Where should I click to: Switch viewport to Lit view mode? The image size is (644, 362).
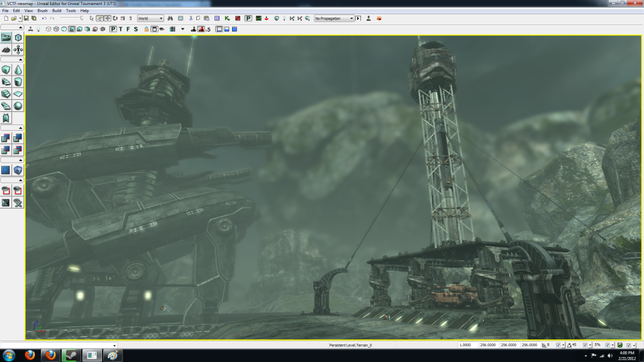(x=72, y=29)
